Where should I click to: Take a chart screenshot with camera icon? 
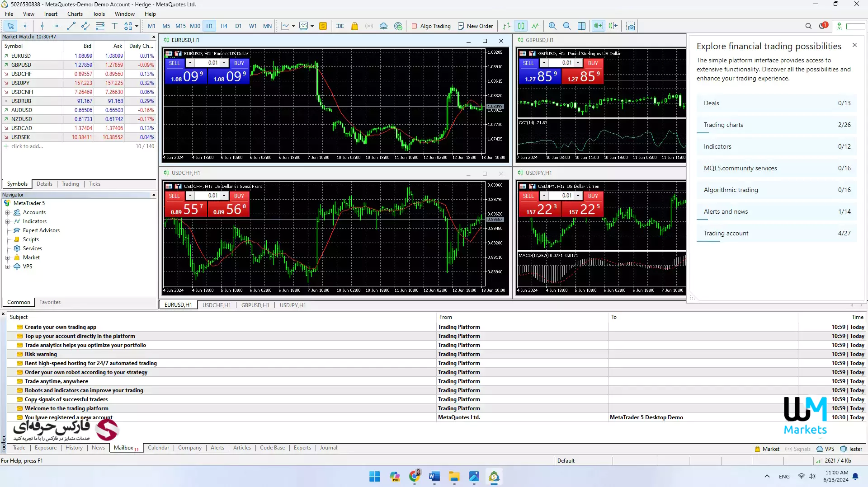(631, 26)
